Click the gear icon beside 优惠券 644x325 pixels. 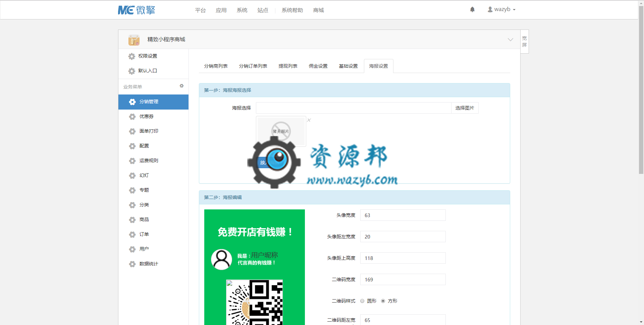[132, 117]
